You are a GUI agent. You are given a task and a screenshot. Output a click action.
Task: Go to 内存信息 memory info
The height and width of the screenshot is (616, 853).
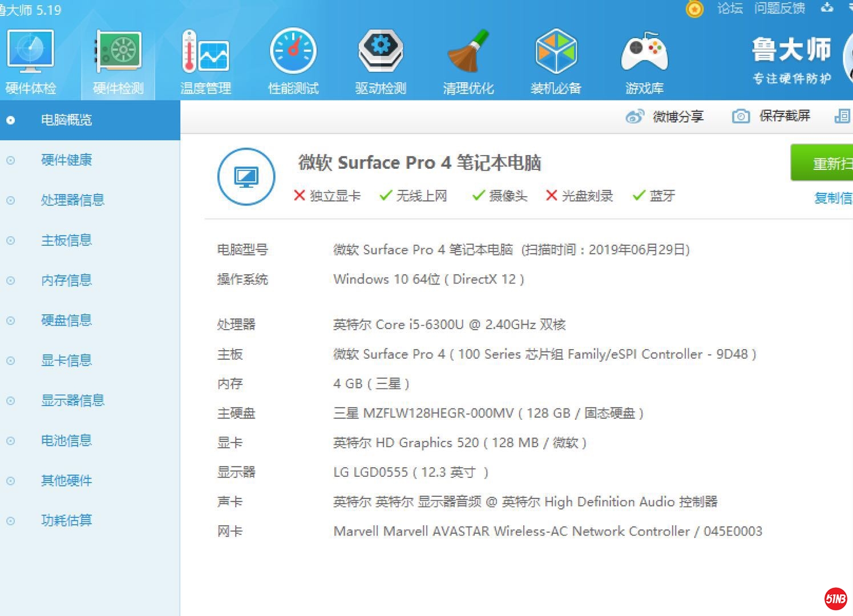66,281
